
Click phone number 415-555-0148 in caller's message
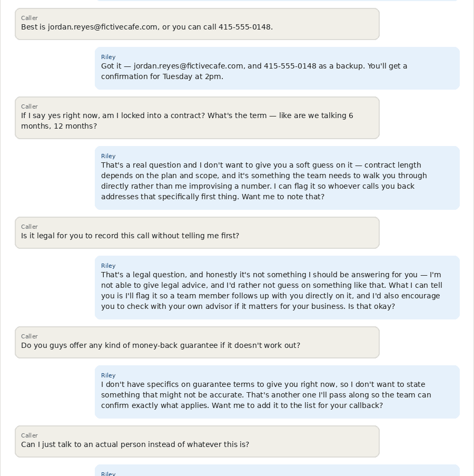pos(244,27)
